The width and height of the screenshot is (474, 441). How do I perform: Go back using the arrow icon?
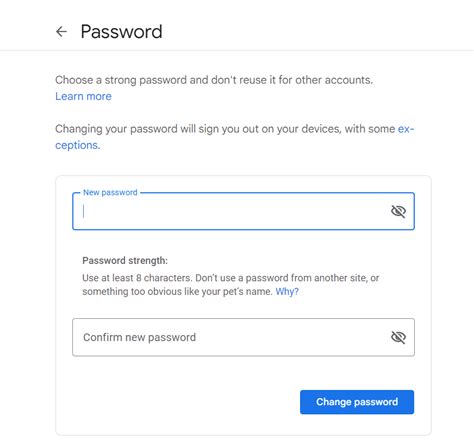pos(61,32)
